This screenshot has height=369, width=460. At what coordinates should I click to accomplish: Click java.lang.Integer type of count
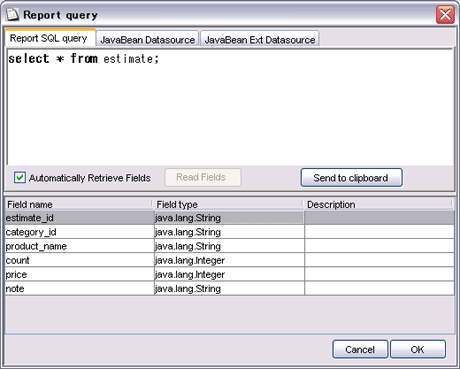(x=229, y=260)
